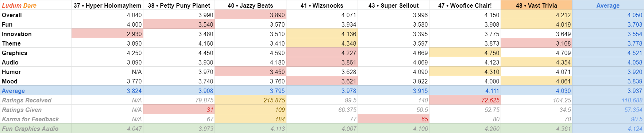Click the red 72.625 Ratings Received cell

coord(465,100)
